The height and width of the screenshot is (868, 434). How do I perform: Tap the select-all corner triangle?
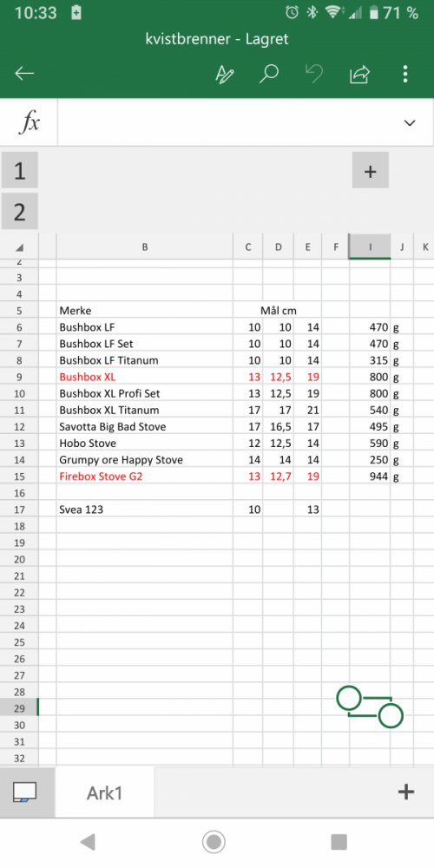19,247
